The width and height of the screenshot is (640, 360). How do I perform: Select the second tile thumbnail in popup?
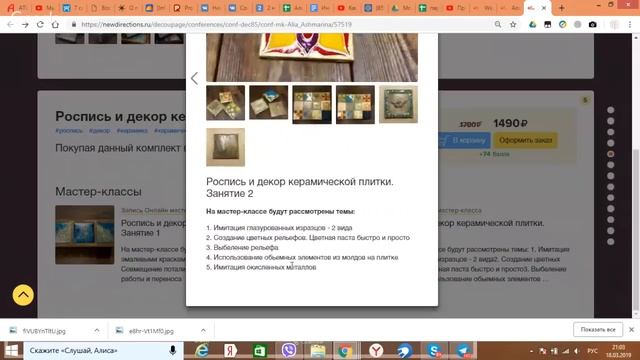point(269,102)
